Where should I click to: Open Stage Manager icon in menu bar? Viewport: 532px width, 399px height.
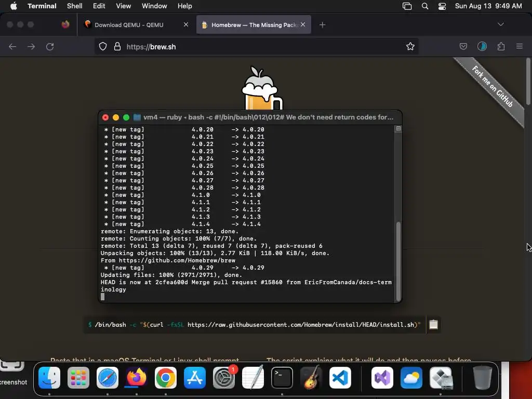(407, 6)
